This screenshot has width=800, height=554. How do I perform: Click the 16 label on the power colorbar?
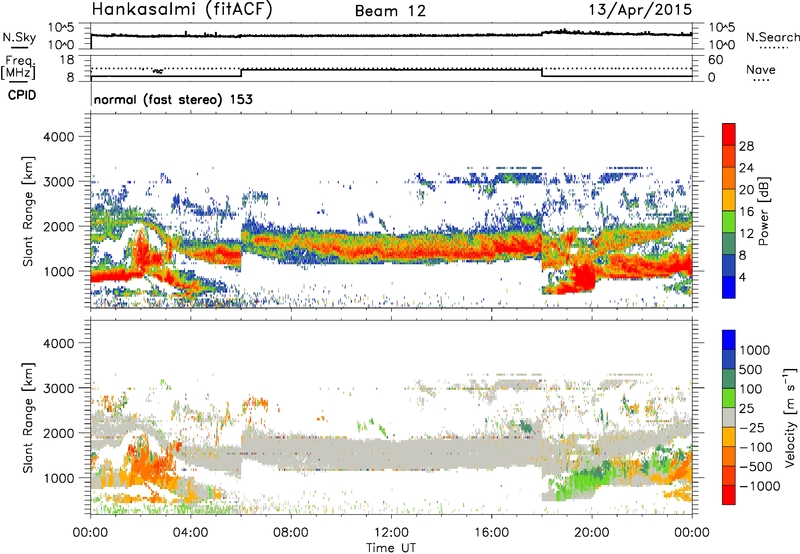746,212
